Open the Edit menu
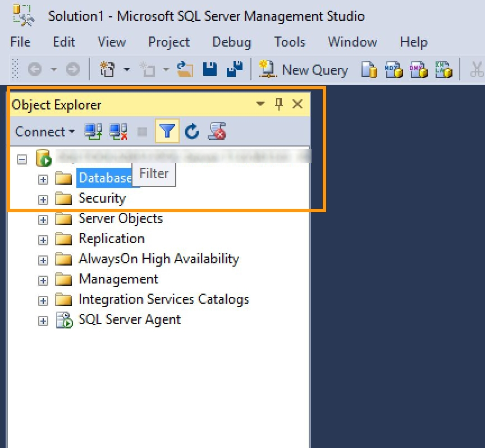Screen dimensions: 485x448 point(64,42)
